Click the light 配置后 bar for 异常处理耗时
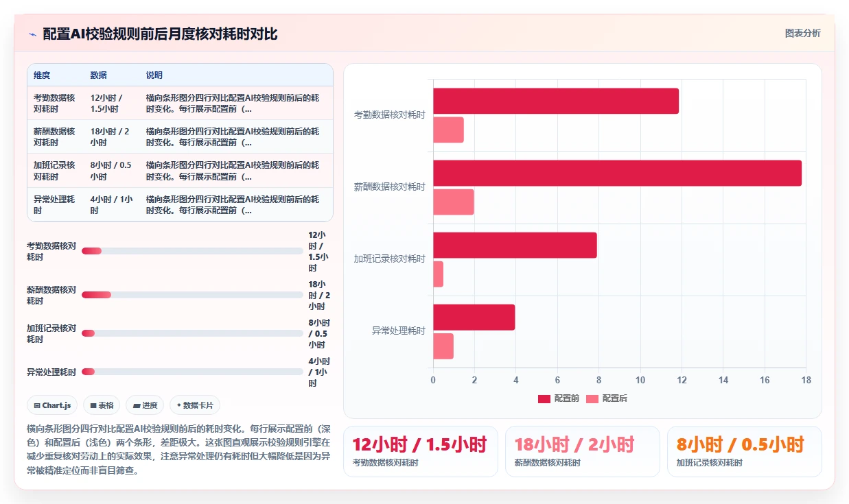Image resolution: width=849 pixels, height=504 pixels. [443, 346]
